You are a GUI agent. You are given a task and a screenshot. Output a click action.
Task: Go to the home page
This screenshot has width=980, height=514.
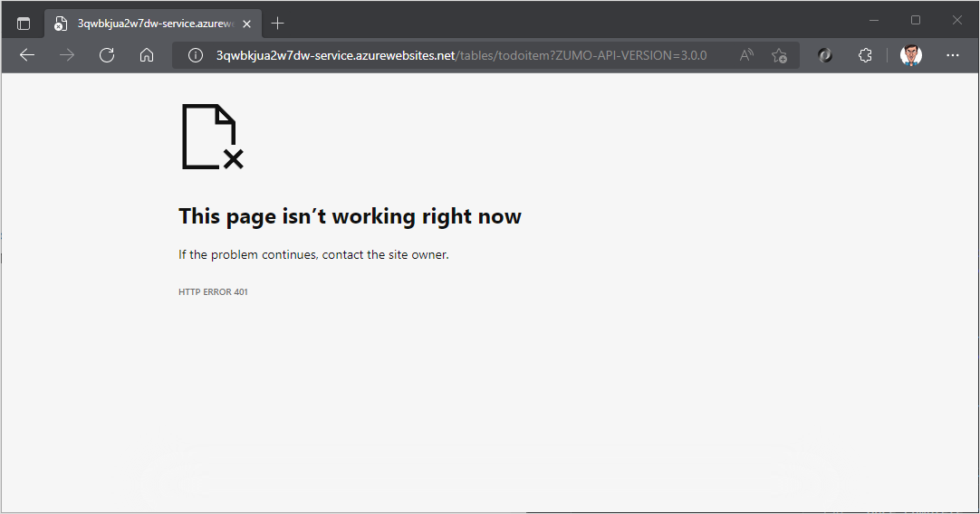tap(146, 55)
